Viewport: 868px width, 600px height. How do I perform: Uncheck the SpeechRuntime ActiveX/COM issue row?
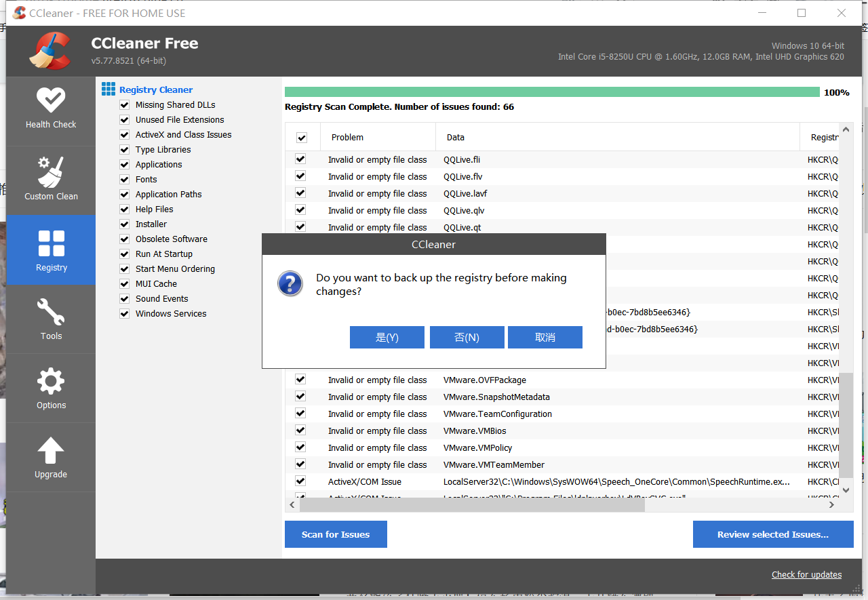coord(300,481)
